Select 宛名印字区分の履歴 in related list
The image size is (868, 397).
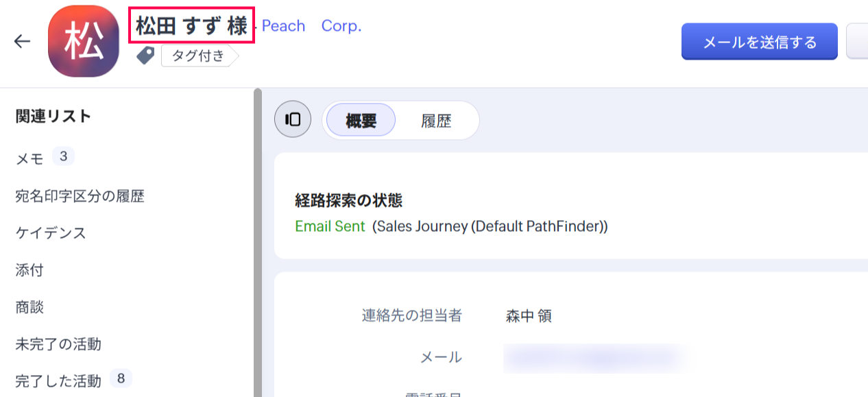click(x=80, y=196)
